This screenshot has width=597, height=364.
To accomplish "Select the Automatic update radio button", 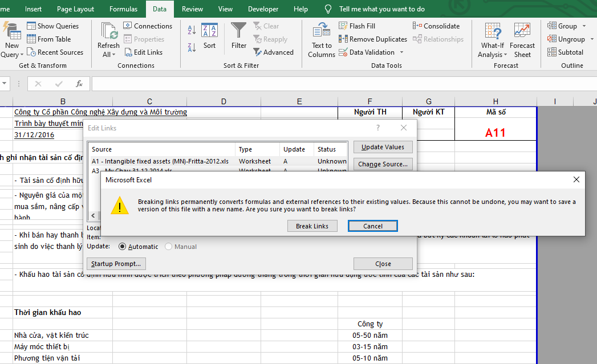I will pyautogui.click(x=123, y=247).
